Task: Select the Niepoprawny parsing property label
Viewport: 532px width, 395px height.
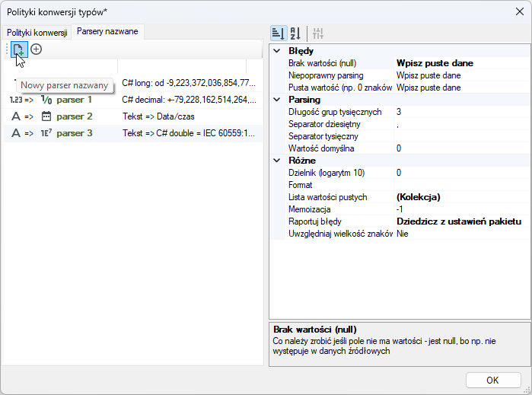Action: pos(326,75)
